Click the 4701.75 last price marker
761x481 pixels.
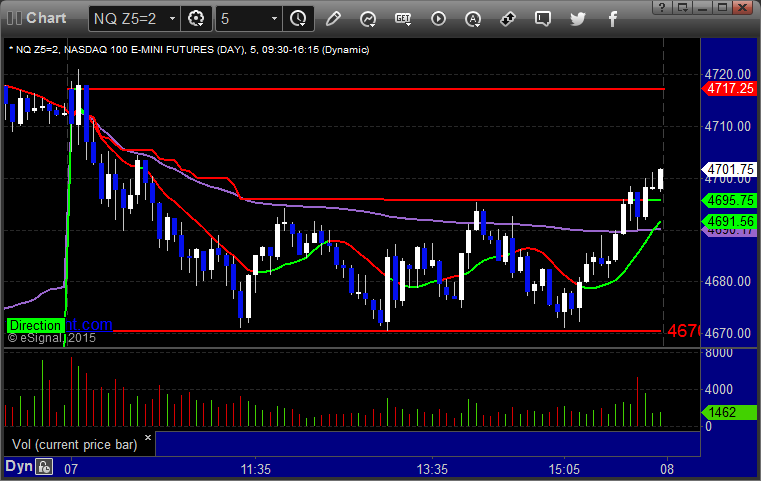tap(729, 169)
